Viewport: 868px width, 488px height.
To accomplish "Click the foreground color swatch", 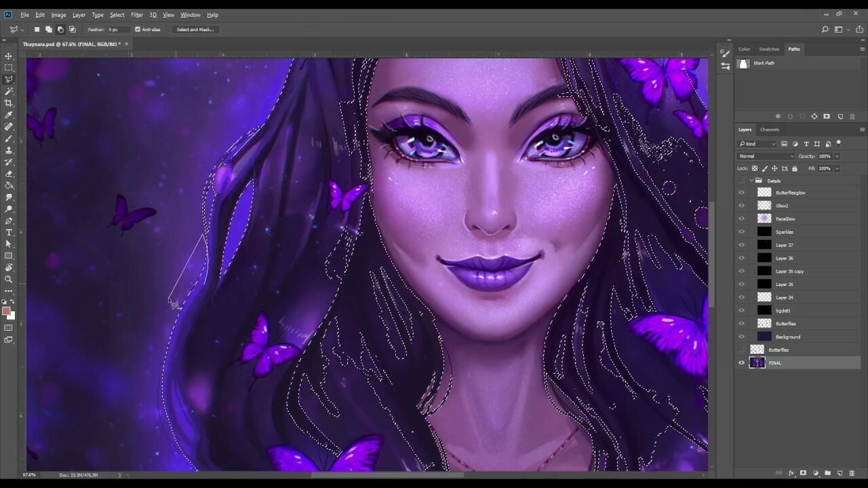I will click(x=7, y=311).
